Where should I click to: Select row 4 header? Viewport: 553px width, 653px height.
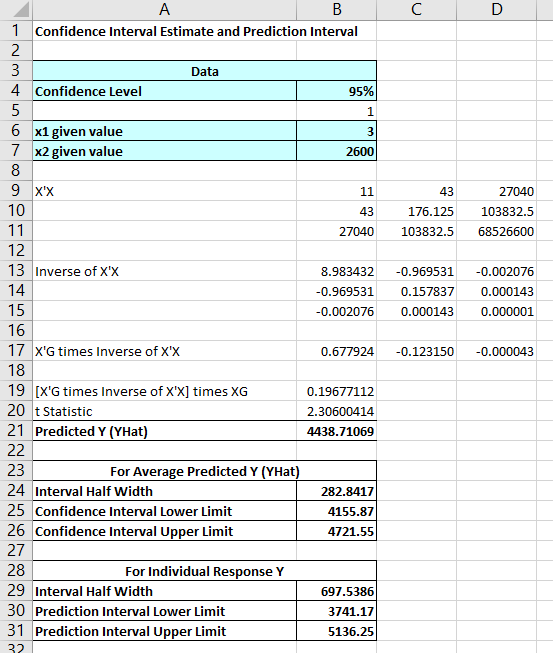pyautogui.click(x=16, y=91)
